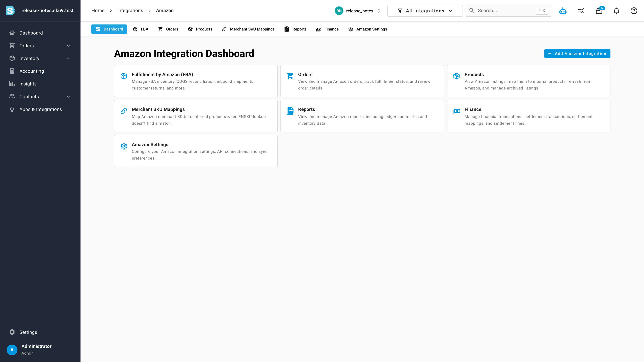Click the Finance card title

473,109
